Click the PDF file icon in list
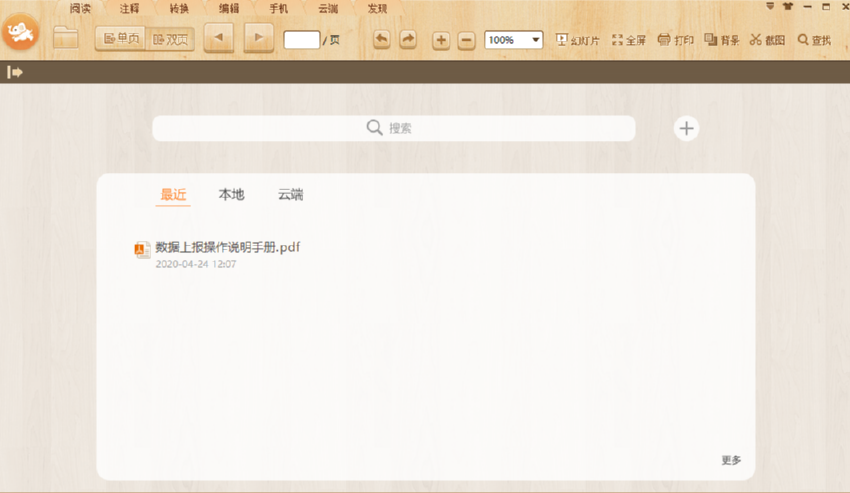This screenshot has height=493, width=850. [142, 249]
